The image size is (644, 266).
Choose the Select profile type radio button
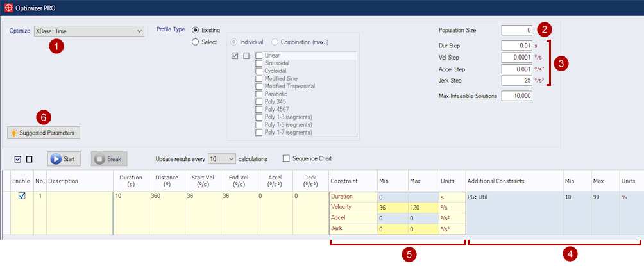tap(196, 42)
